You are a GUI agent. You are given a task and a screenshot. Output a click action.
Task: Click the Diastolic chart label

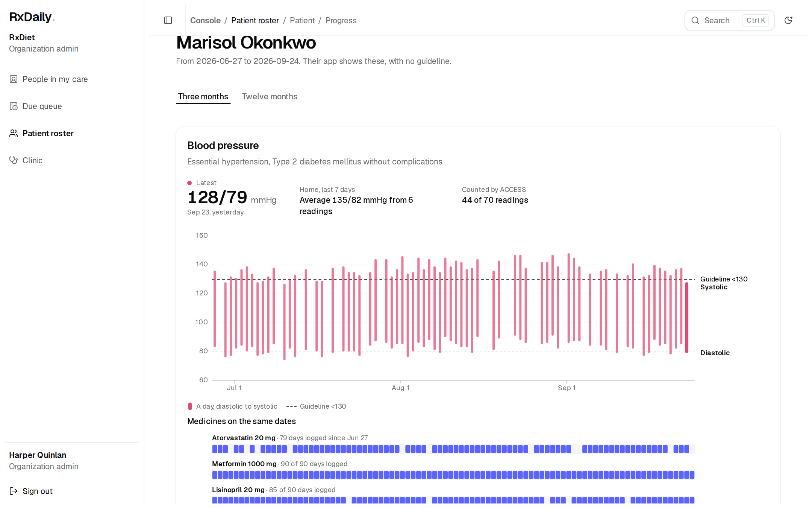click(x=715, y=353)
